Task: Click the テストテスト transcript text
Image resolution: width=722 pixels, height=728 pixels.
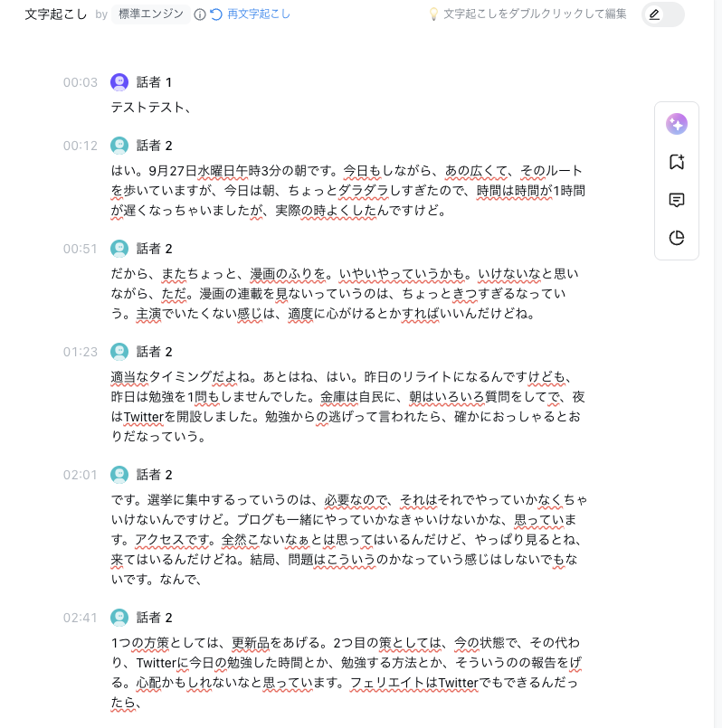Action: 150,108
